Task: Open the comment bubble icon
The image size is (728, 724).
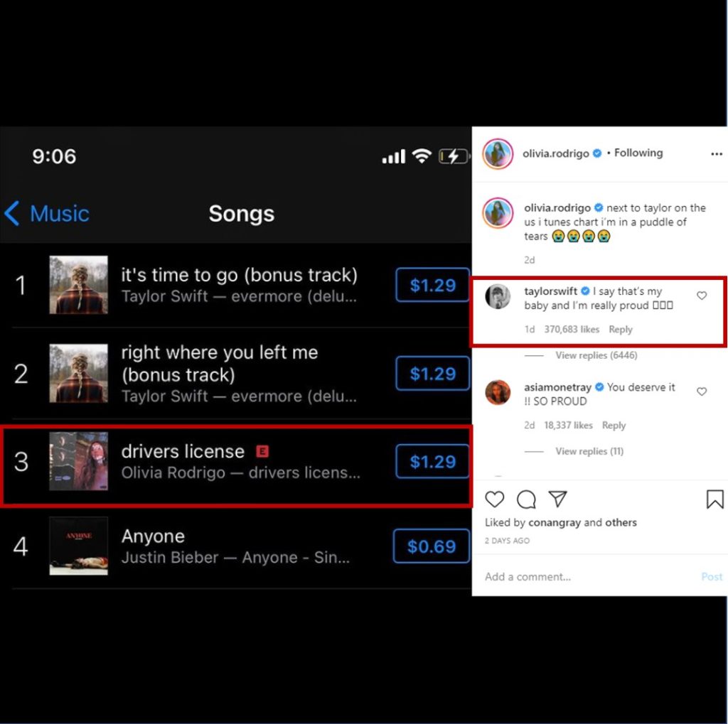Action: click(526, 499)
